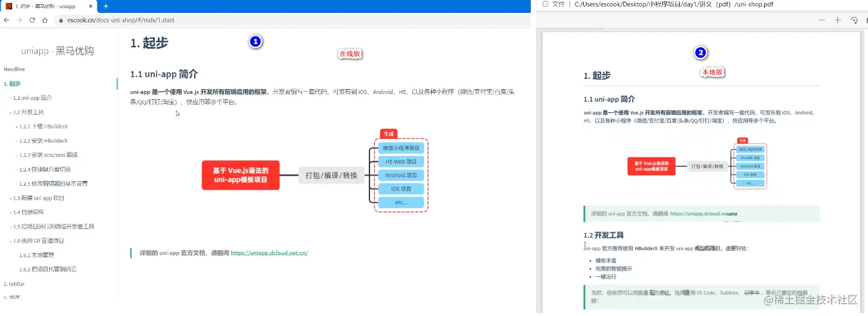Select 'Headline' in the sidebar

click(x=14, y=69)
